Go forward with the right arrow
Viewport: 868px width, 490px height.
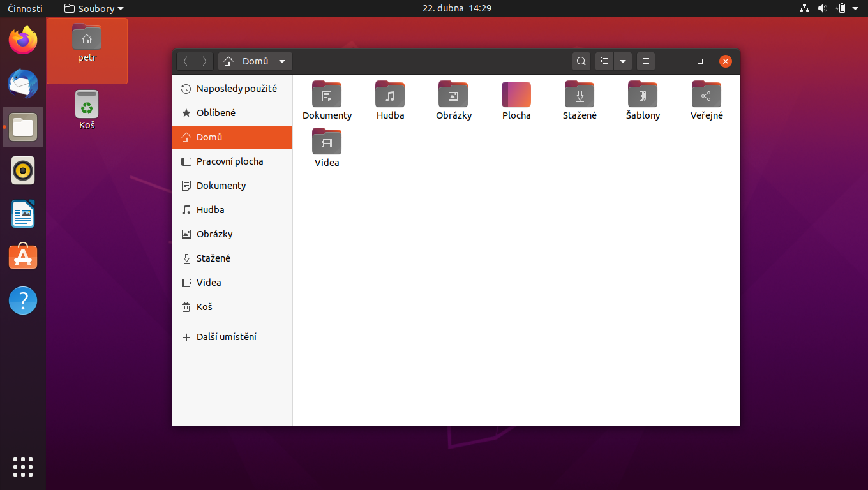pyautogui.click(x=204, y=61)
